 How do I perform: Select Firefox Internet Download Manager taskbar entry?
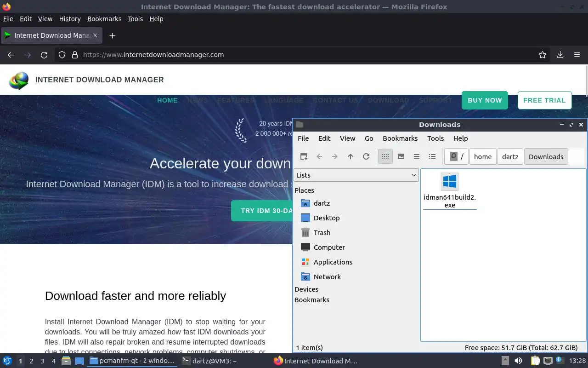pyautogui.click(x=316, y=361)
